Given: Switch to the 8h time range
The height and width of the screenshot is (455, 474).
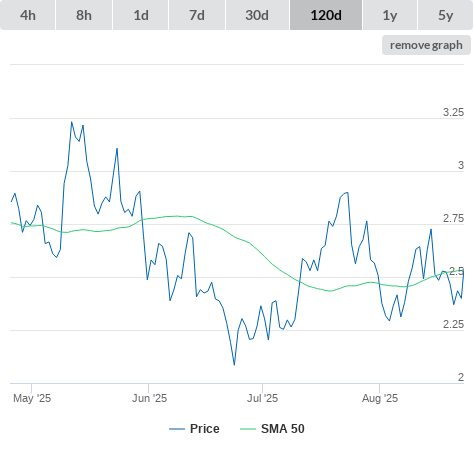Looking at the screenshot, I should coord(84,15).
